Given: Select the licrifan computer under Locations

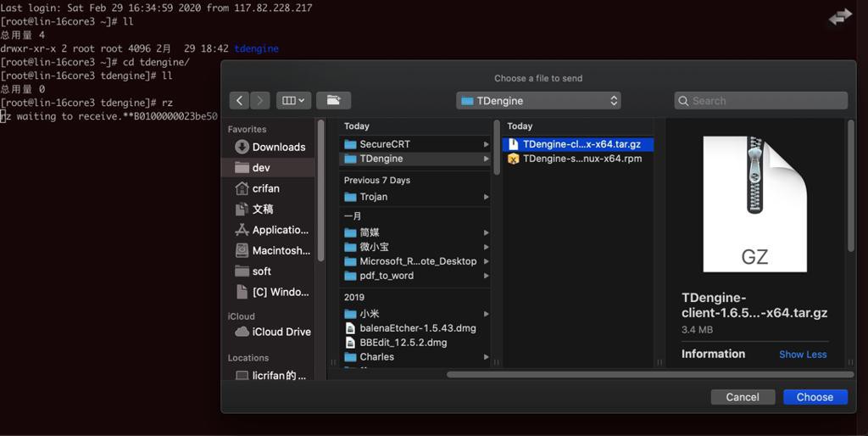Looking at the screenshot, I should coord(270,375).
